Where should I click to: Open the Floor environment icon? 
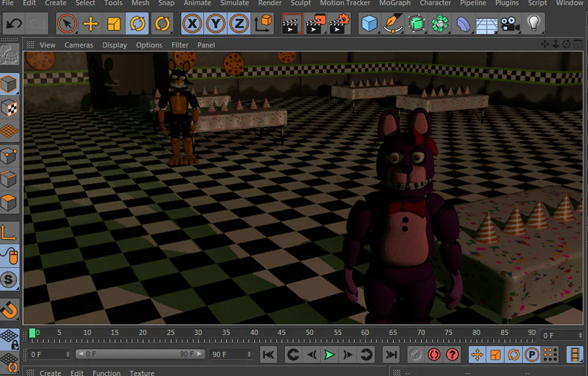[x=487, y=23]
